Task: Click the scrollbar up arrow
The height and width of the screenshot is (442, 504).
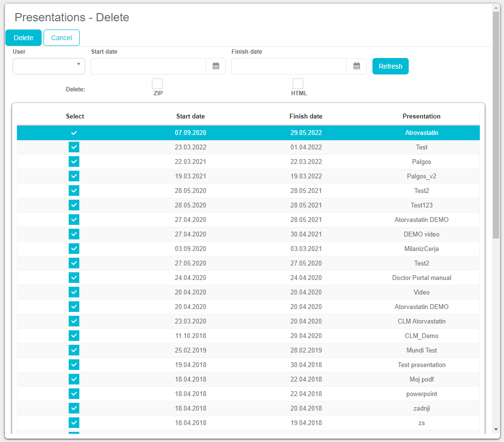Action: 496,8
